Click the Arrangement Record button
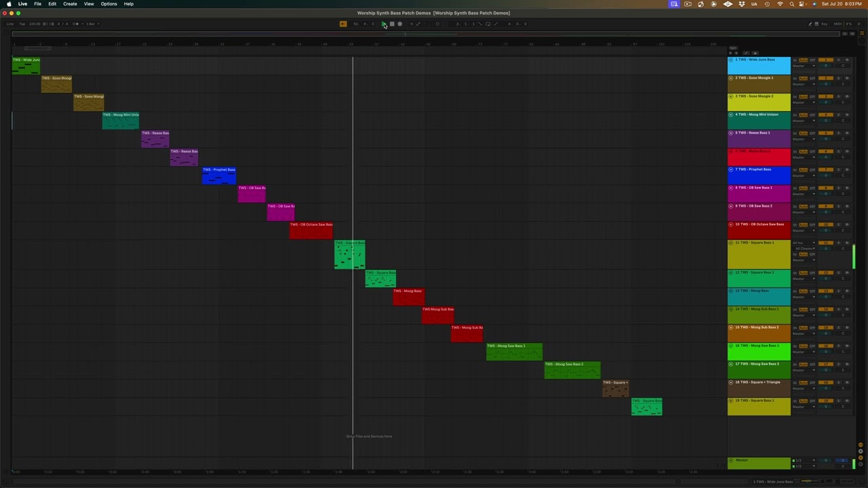868x488 pixels. (399, 24)
